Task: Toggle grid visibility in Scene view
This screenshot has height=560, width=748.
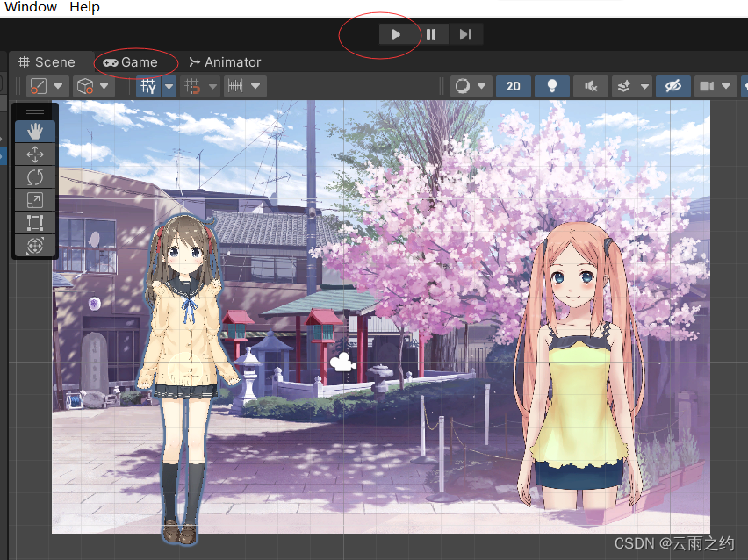Action: point(148,86)
